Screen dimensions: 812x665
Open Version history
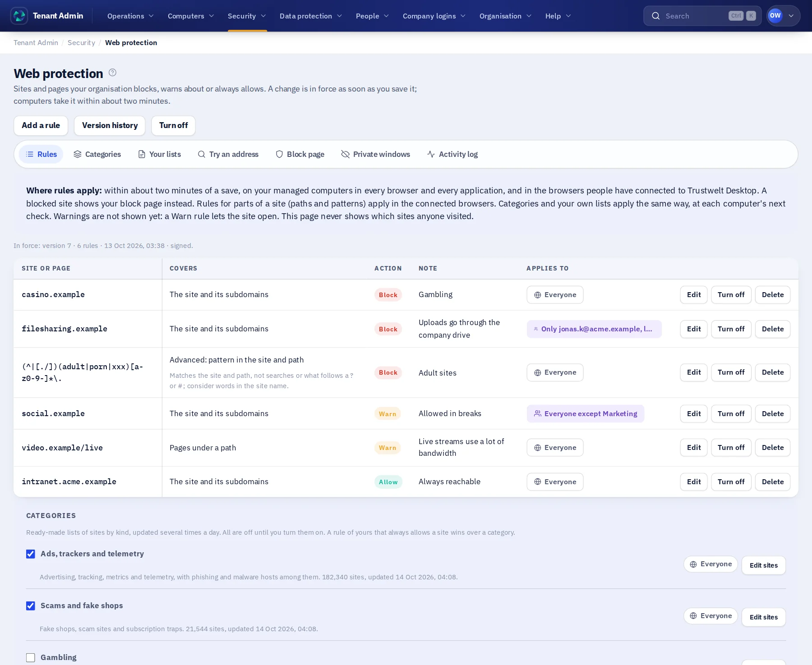click(110, 125)
